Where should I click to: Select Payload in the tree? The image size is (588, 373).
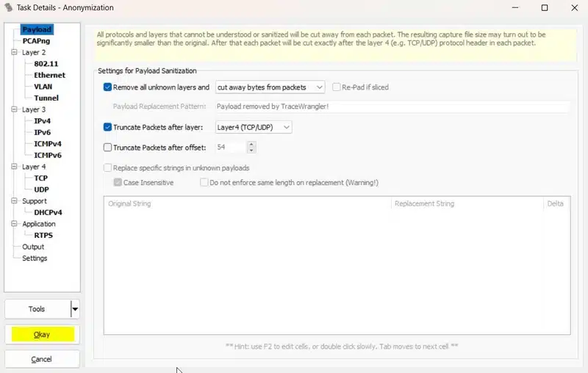37,29
